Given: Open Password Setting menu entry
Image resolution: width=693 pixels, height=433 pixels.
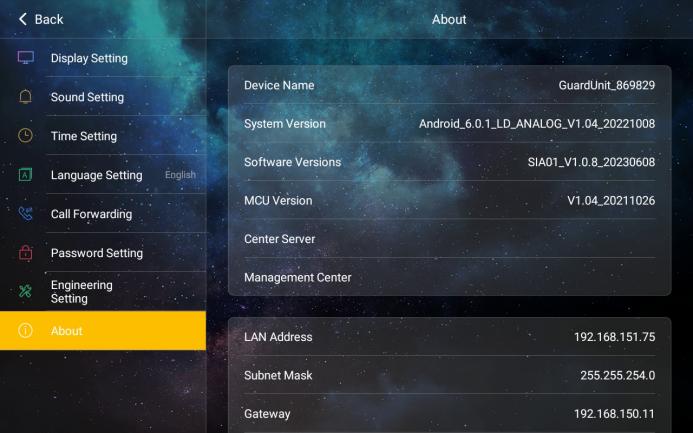Looking at the screenshot, I should [x=103, y=253].
